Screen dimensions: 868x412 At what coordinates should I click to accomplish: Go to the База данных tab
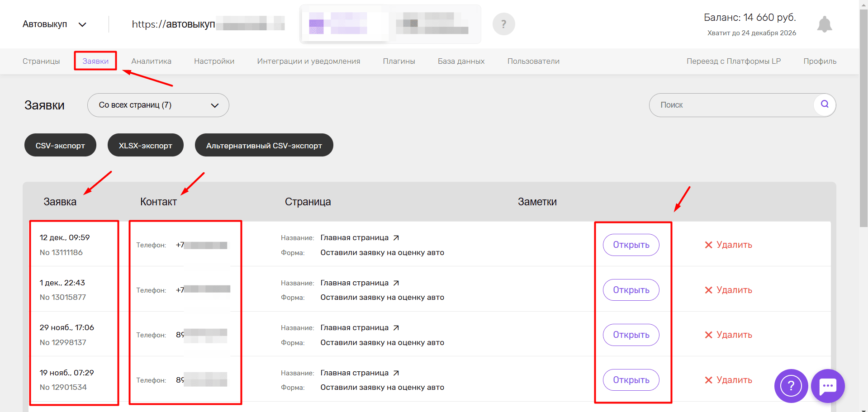461,61
